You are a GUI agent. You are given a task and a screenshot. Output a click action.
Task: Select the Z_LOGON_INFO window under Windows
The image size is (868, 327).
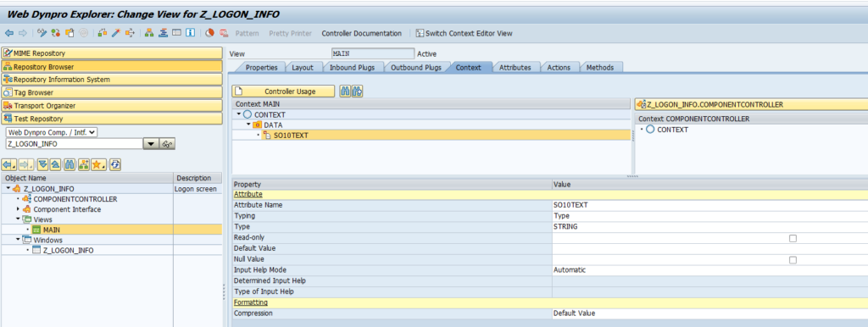tap(69, 251)
